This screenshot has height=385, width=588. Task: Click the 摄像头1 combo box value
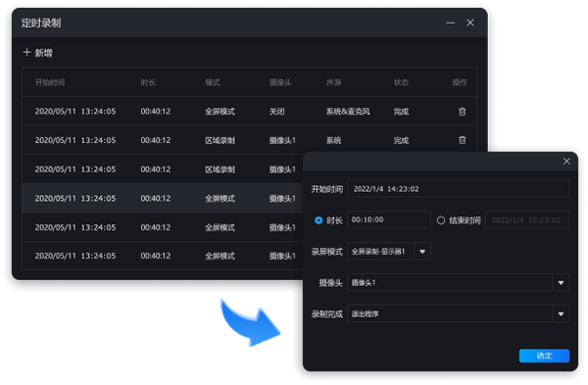364,283
